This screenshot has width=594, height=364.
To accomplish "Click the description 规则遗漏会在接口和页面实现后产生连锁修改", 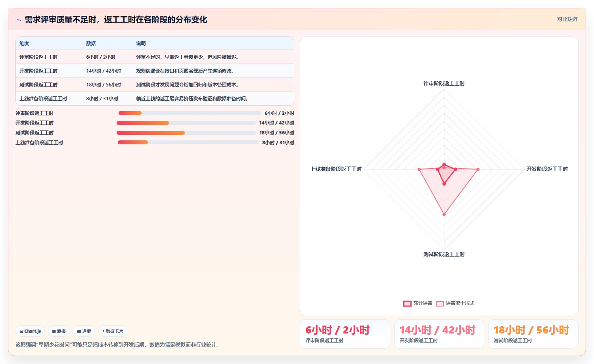I will [x=185, y=71].
